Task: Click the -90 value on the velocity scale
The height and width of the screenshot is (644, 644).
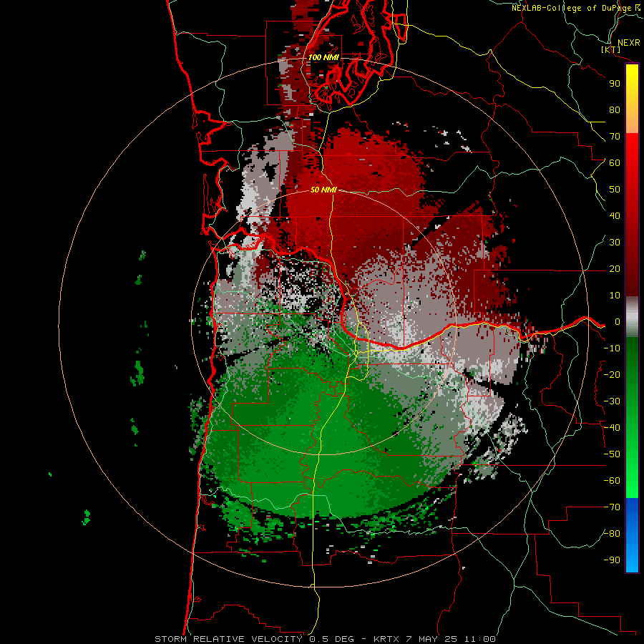Action: pyautogui.click(x=612, y=560)
